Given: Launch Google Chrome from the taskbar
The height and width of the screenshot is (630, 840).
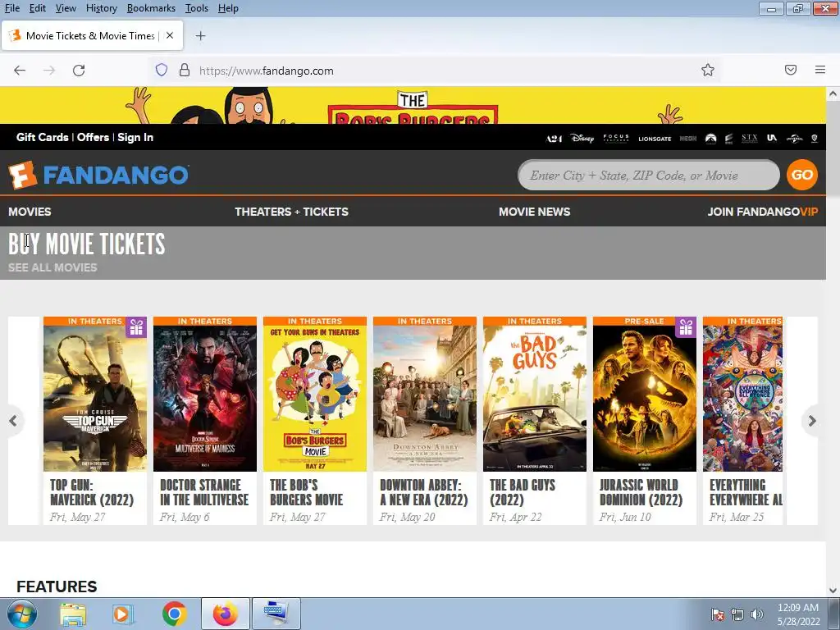Looking at the screenshot, I should click(175, 614).
